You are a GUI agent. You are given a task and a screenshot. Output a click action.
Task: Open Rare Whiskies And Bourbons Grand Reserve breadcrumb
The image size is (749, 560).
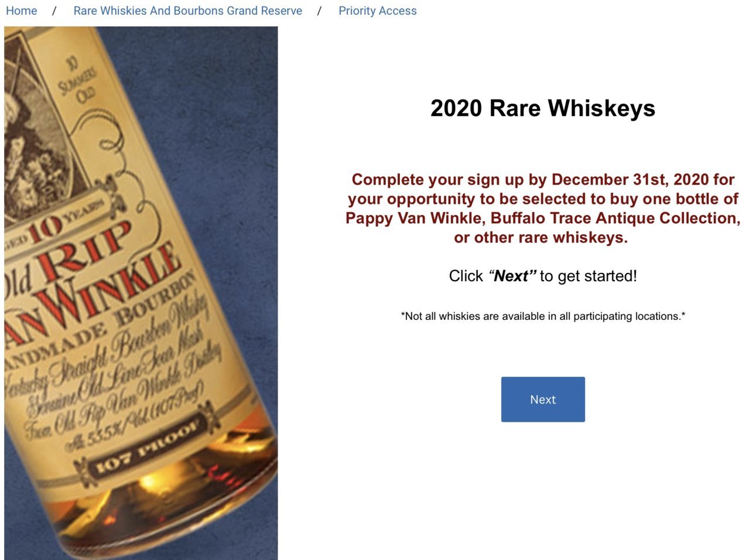(x=188, y=11)
